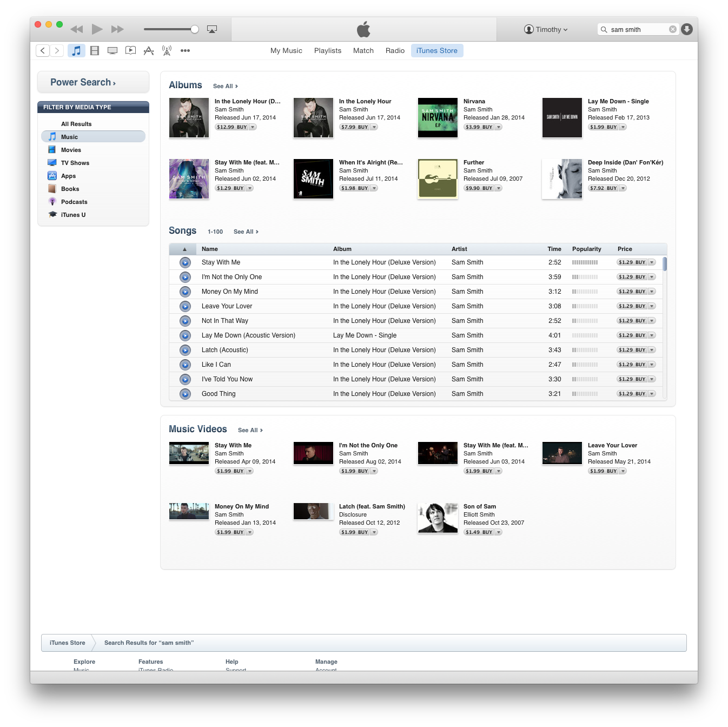Switch to the Match tab
728x727 pixels.
coord(363,50)
